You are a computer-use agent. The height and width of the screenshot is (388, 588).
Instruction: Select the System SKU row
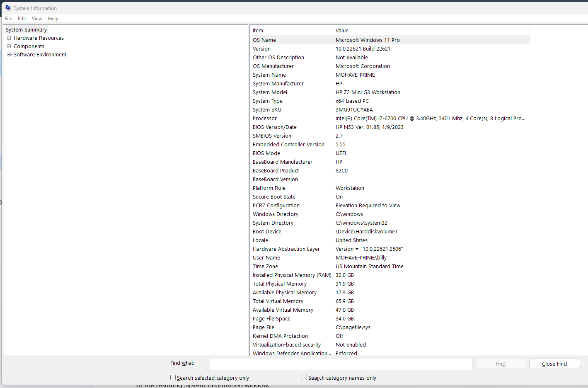coord(390,110)
